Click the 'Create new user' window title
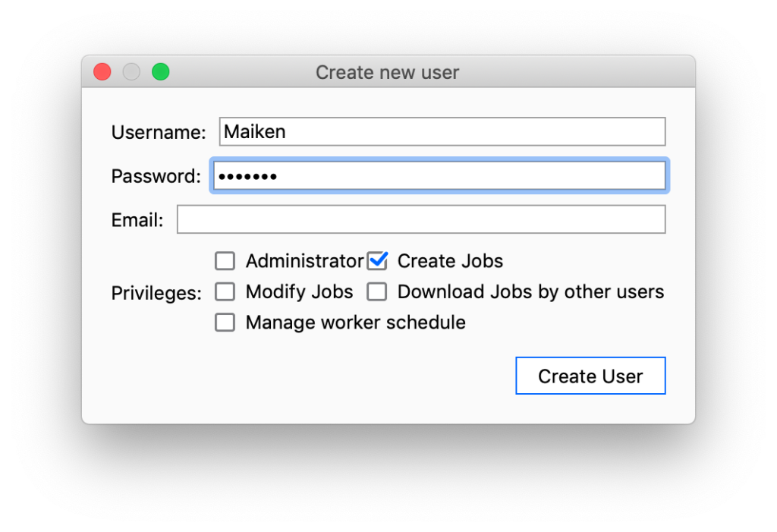 [387, 73]
